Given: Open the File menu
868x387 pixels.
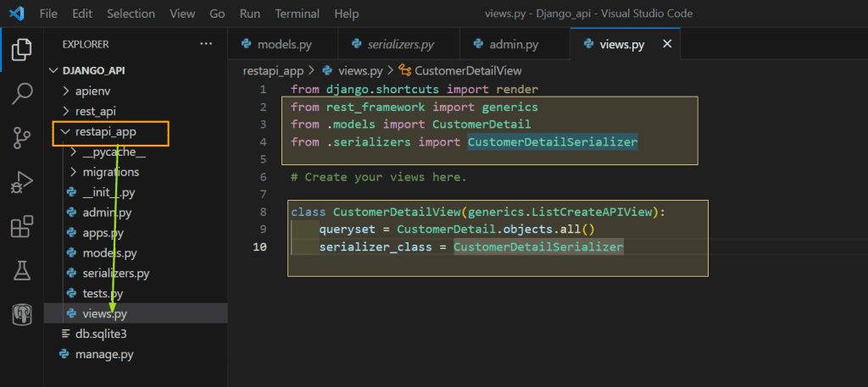Looking at the screenshot, I should coord(48,14).
